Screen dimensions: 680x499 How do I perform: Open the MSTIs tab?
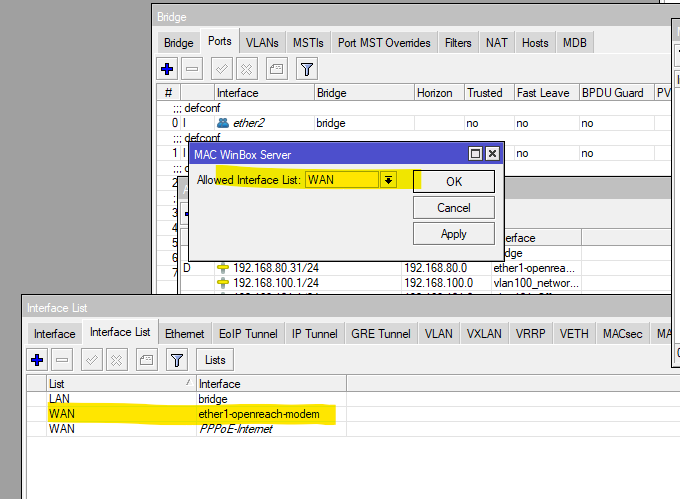pos(308,43)
